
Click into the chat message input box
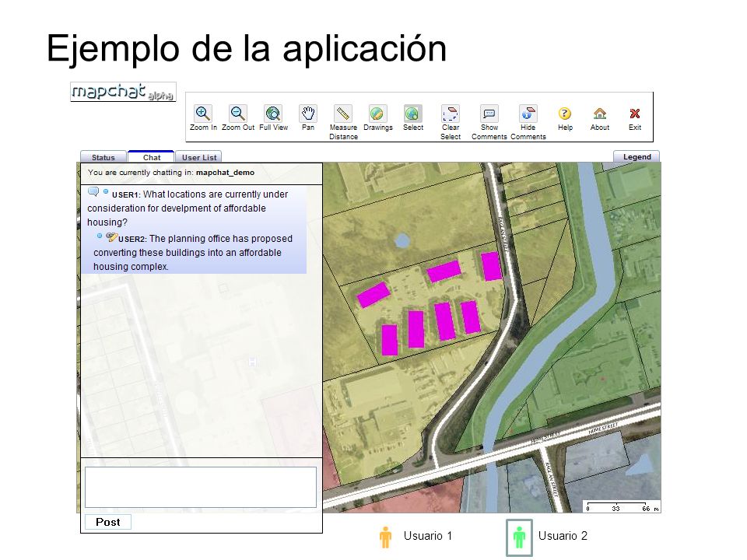[201, 487]
